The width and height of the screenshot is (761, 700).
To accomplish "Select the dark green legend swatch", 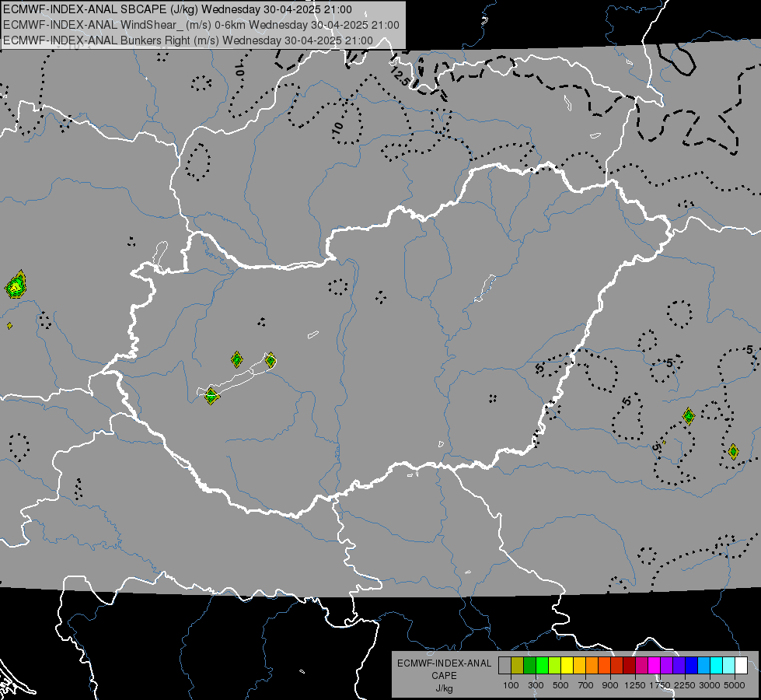I will point(529,666).
